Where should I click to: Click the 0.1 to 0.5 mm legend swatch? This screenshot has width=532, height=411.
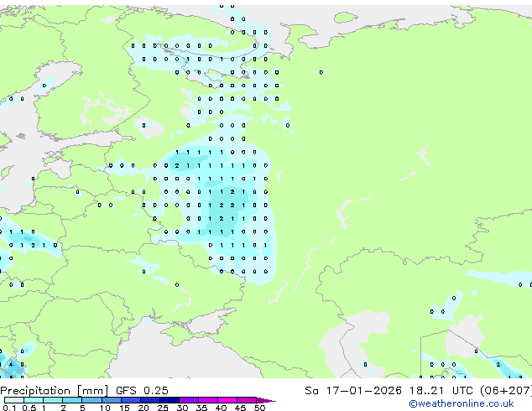pos(14,400)
